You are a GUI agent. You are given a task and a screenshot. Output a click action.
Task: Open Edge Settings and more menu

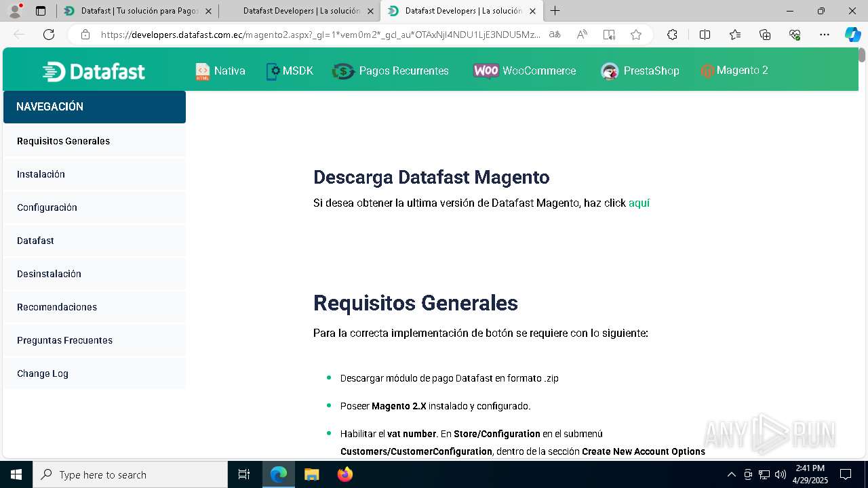[x=825, y=35]
